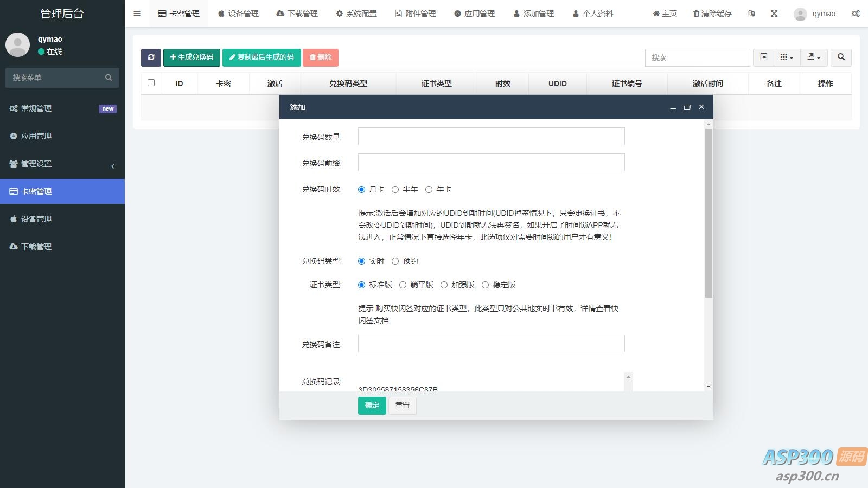This screenshot has height=488, width=868.
Task: Check the select-all checkbox in table header
Action: pos(151,83)
